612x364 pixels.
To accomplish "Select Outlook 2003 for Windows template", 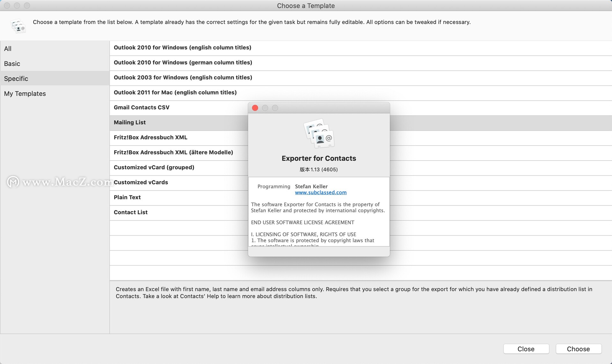I will [x=361, y=77].
